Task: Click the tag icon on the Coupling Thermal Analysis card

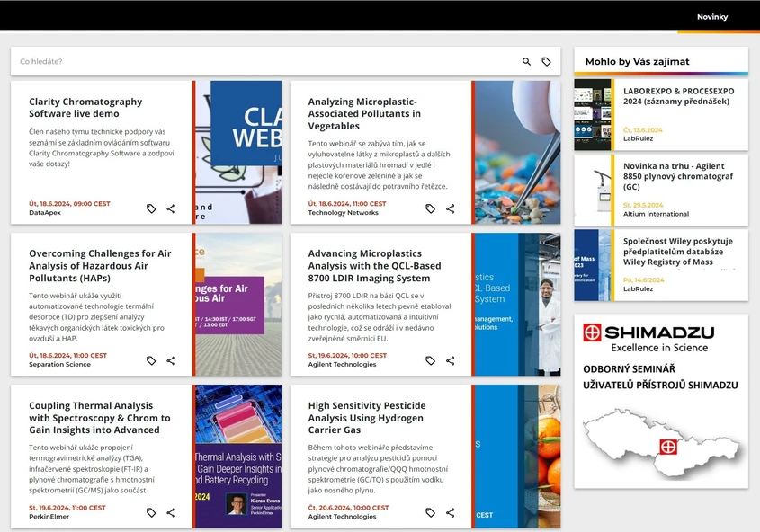Action: 150,512
